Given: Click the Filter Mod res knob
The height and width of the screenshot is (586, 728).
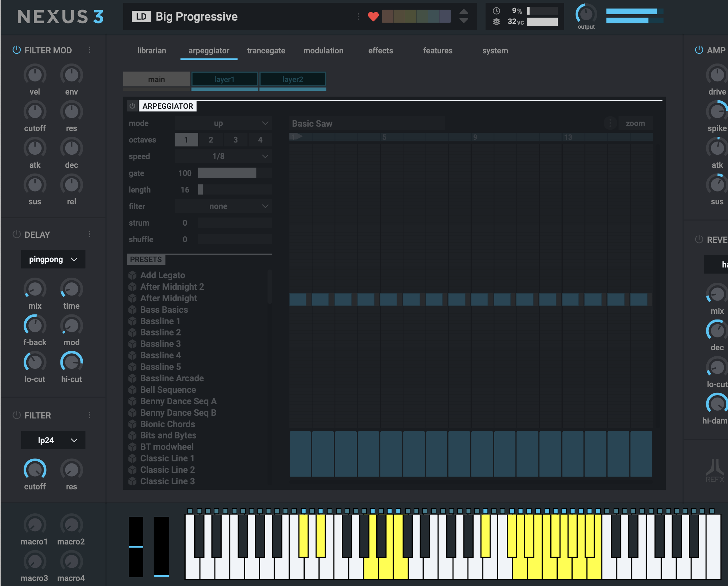Looking at the screenshot, I should [71, 111].
